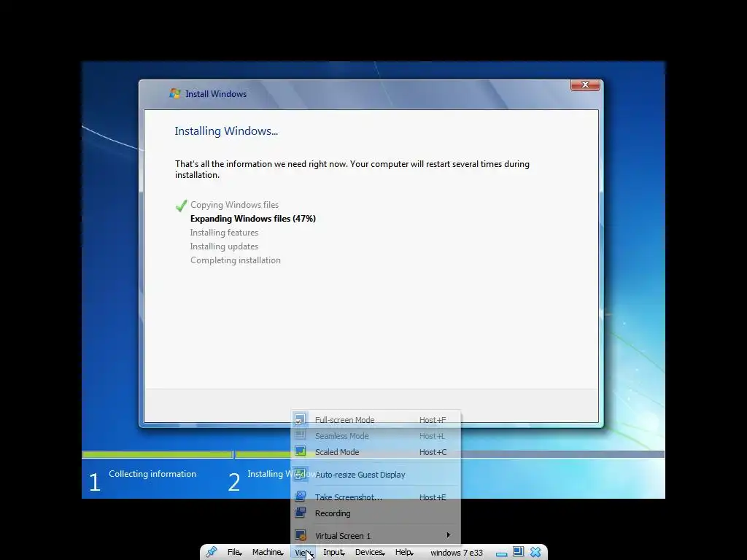This screenshot has width=747, height=560.
Task: Open the Help menu
Action: [404, 553]
